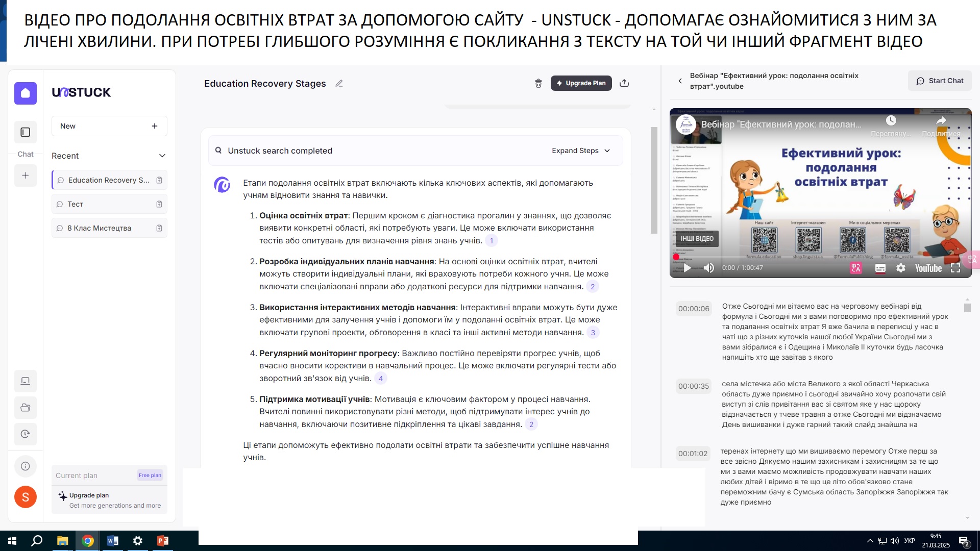This screenshot has width=980, height=551.
Task: Open YouTube video settings gear
Action: pyautogui.click(x=901, y=268)
